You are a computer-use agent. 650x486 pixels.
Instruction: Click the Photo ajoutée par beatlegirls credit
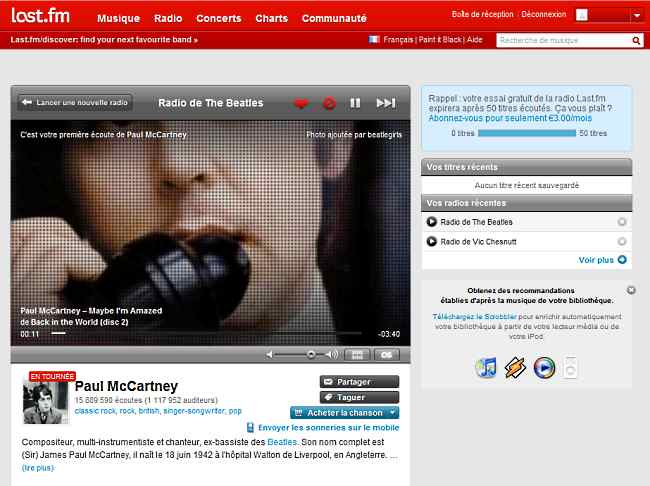point(354,134)
